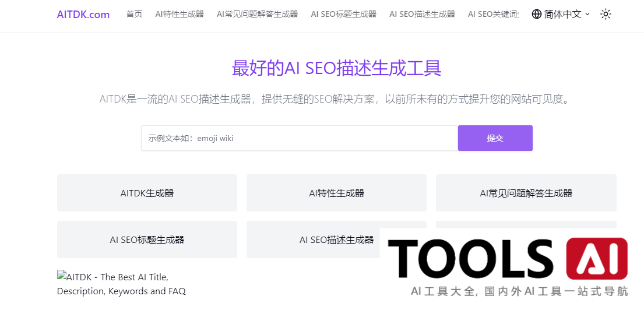Choose AI SEO描述生成器 in the header navigation

422,14
